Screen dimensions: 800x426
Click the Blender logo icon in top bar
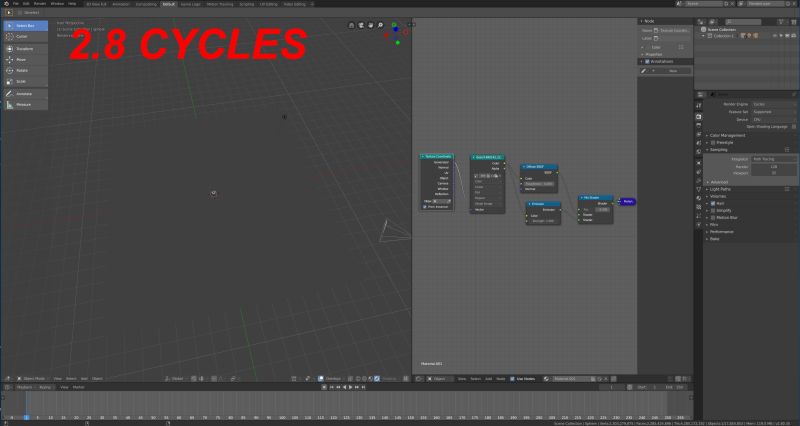(x=6, y=4)
